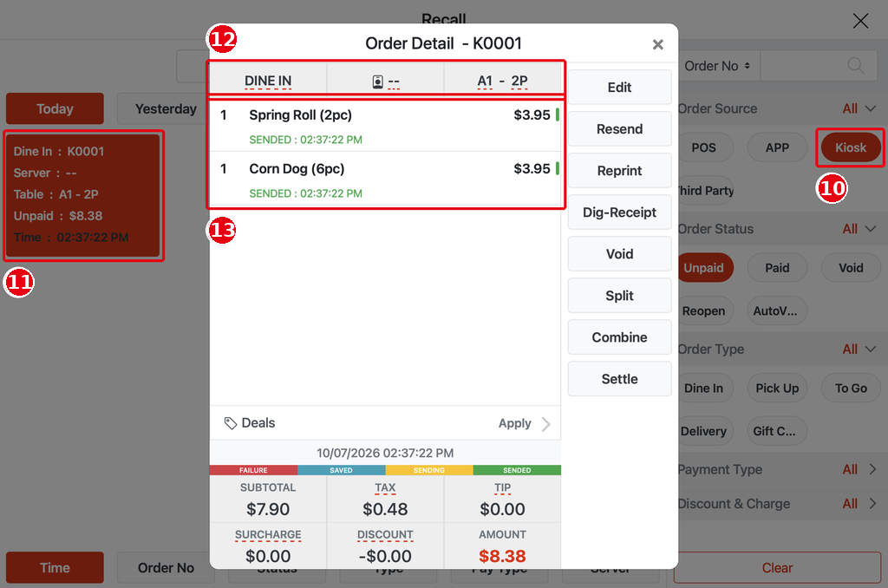Expand the Payment Type section
The width and height of the screenshot is (888, 588).
click(x=872, y=469)
